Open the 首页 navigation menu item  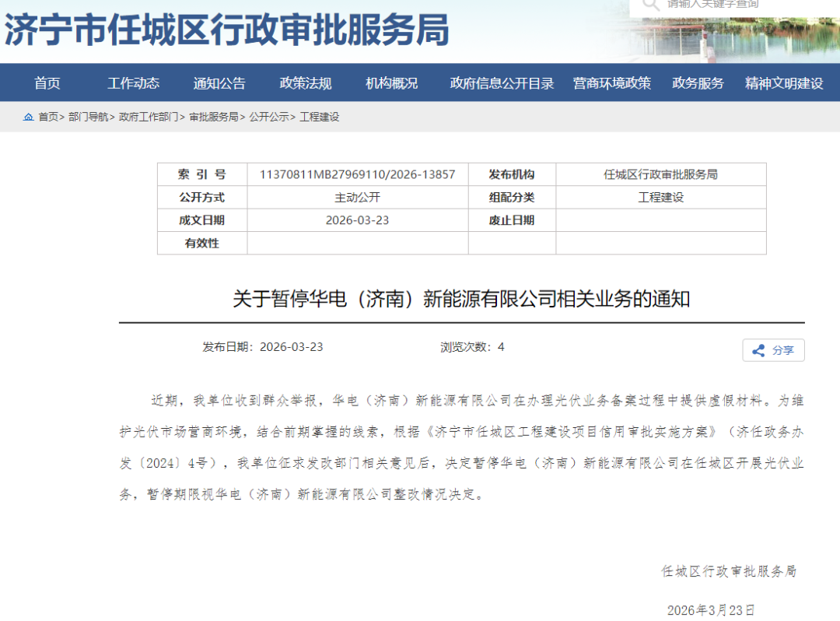click(47, 83)
